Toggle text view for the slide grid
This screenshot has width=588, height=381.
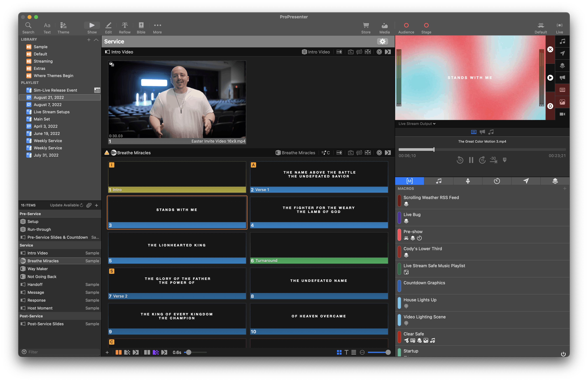[346, 352]
